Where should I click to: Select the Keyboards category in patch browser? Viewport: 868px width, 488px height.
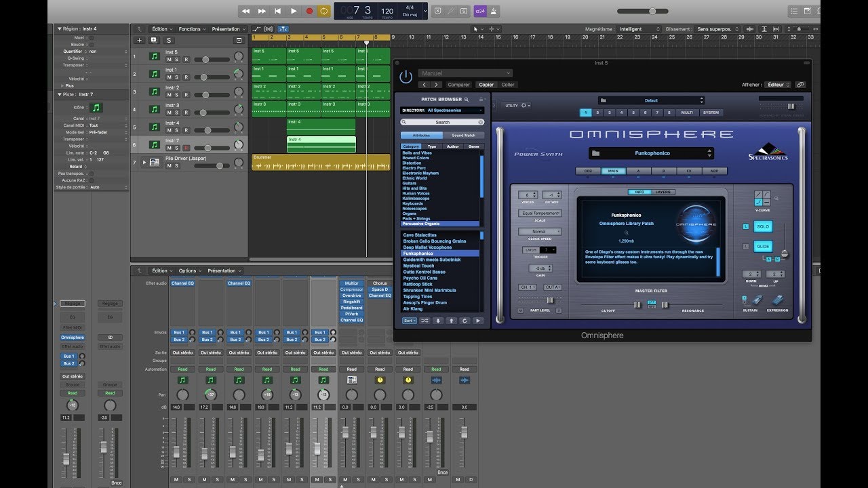(413, 203)
